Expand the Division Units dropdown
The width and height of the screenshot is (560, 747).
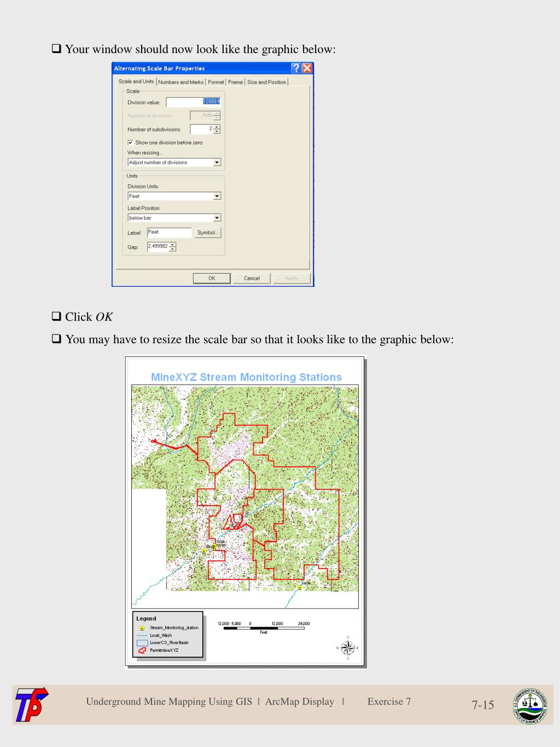[x=217, y=196]
